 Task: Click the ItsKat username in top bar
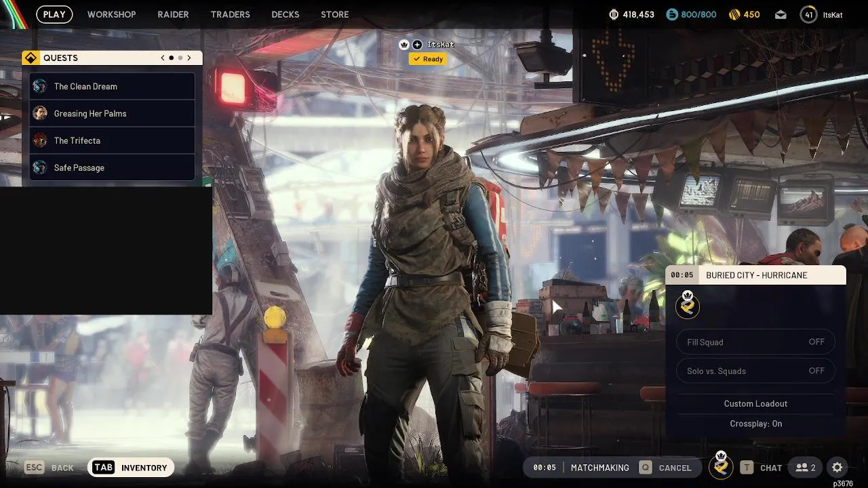tap(833, 14)
